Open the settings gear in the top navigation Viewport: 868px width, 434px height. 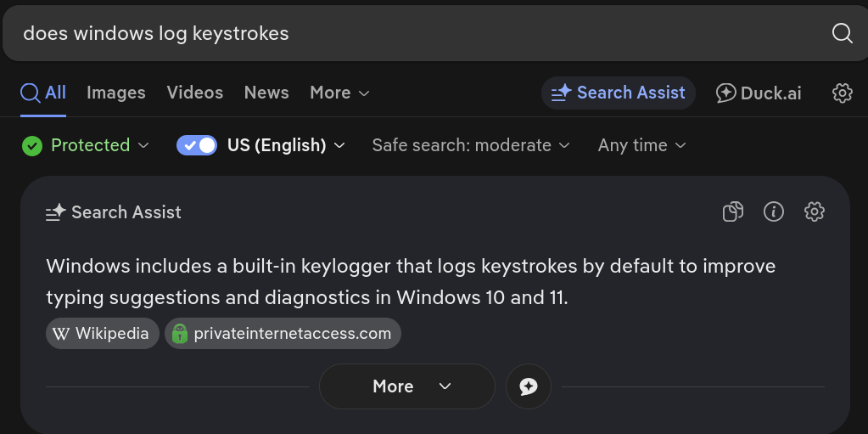point(842,93)
